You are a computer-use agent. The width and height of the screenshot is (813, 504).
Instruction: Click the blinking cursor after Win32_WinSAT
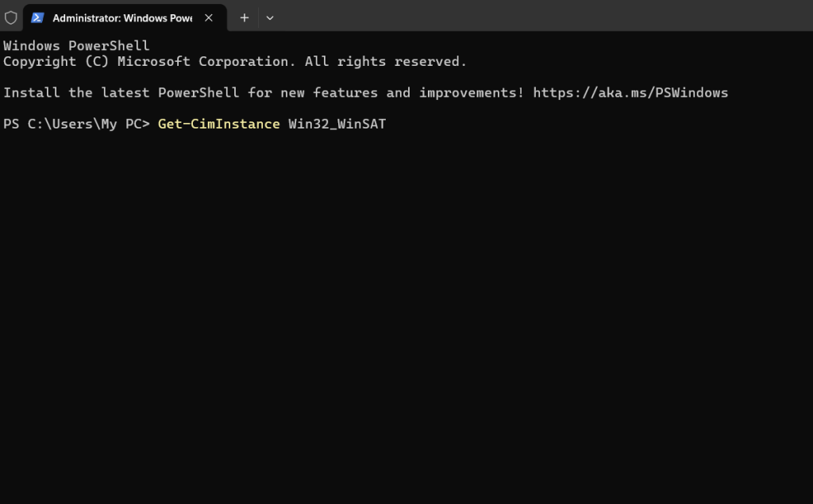pos(394,124)
